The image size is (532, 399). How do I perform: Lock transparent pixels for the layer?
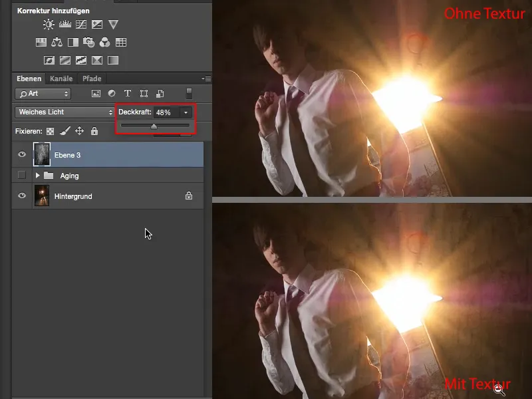click(50, 130)
